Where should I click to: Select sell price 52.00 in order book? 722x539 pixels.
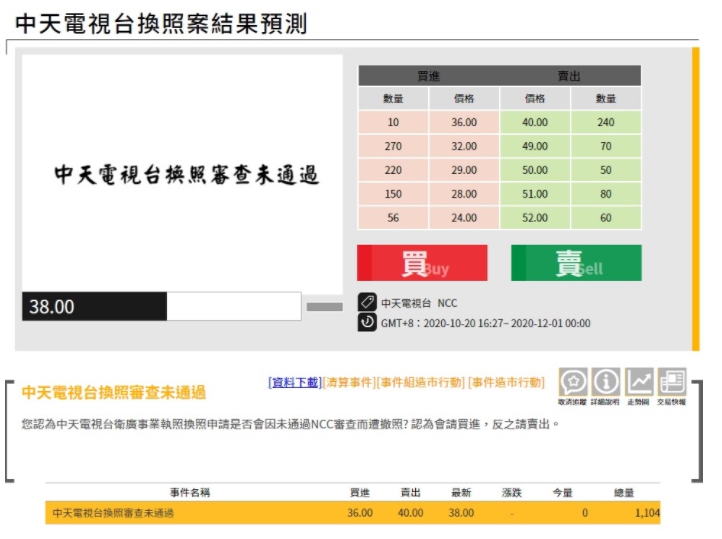[535, 218]
